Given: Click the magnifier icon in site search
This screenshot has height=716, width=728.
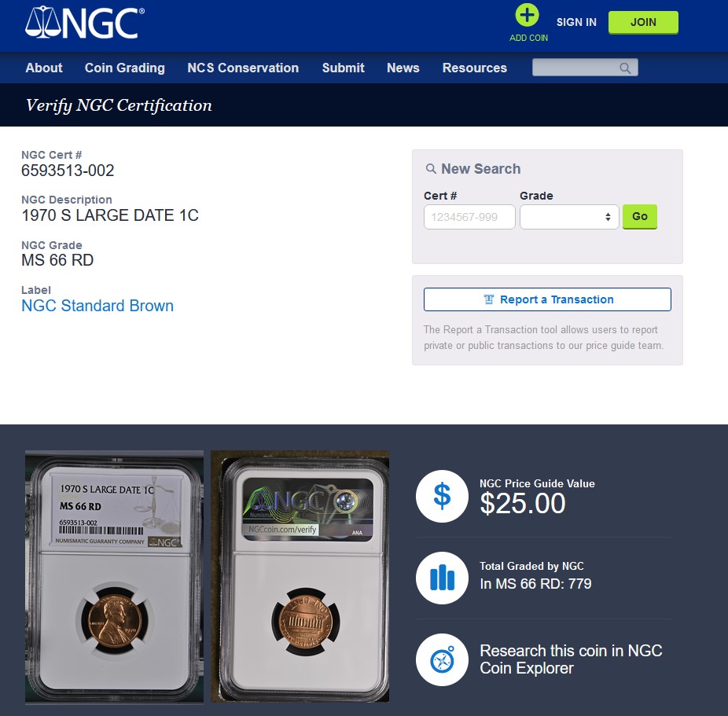Looking at the screenshot, I should [x=625, y=68].
